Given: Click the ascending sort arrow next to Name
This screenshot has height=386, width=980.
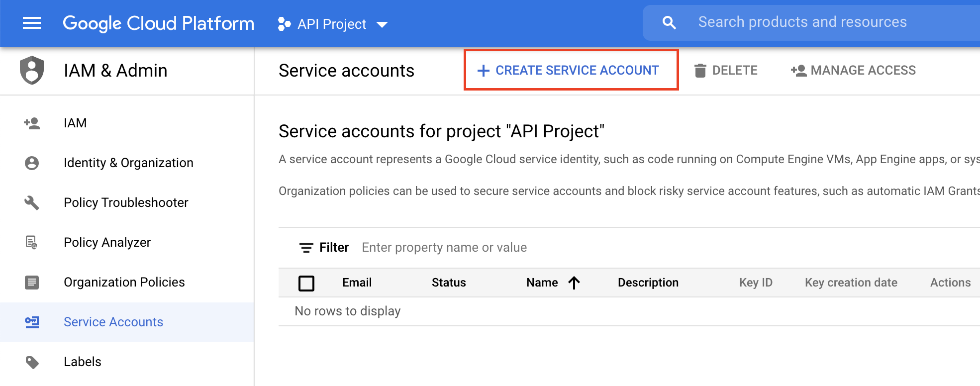Looking at the screenshot, I should (574, 283).
